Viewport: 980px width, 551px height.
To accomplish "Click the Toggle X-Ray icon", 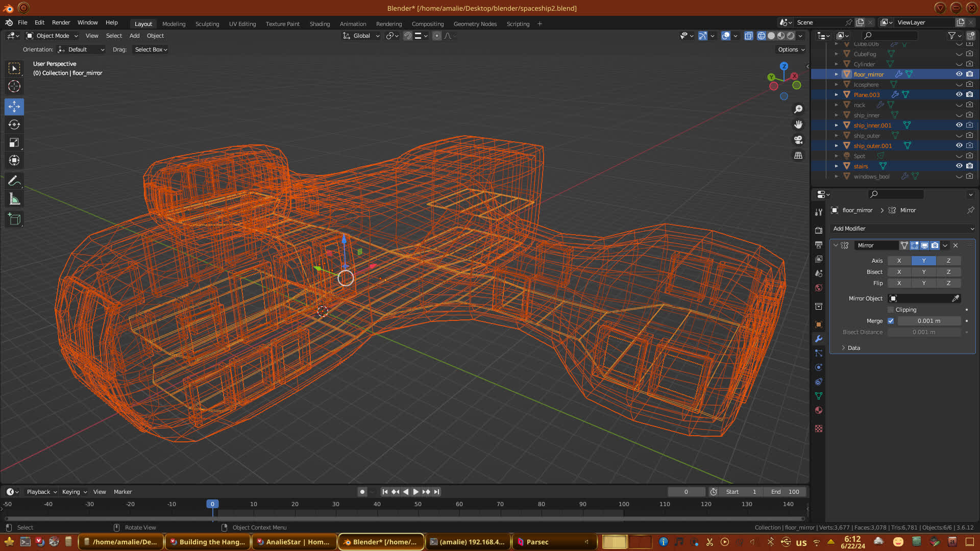I will click(748, 36).
